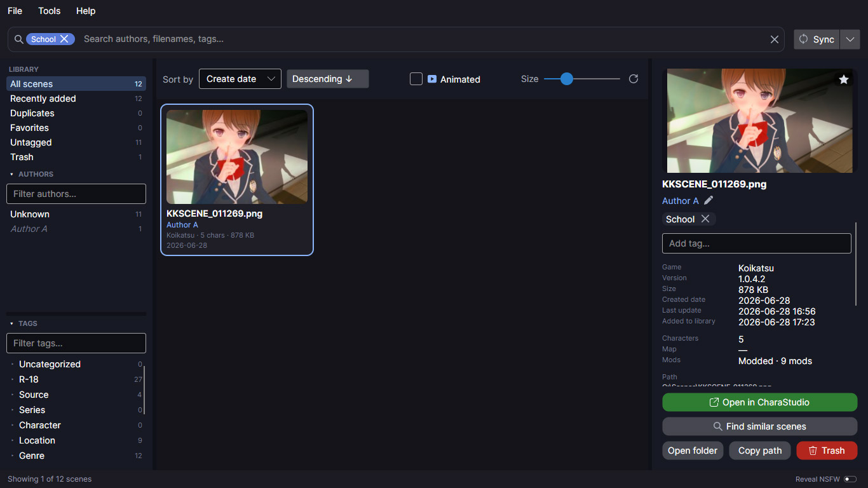Click the refresh icon next to Size slider
This screenshot has height=488, width=868.
coord(634,79)
